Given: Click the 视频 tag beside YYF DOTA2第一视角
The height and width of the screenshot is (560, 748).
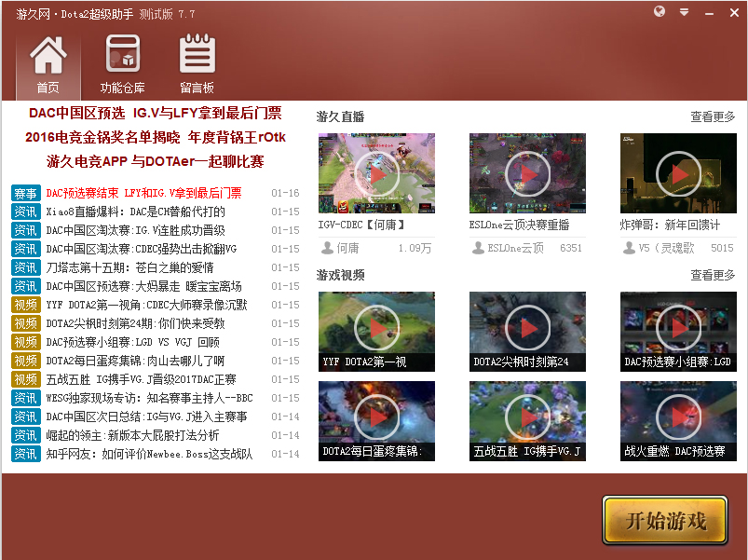Looking at the screenshot, I should 26,305.
